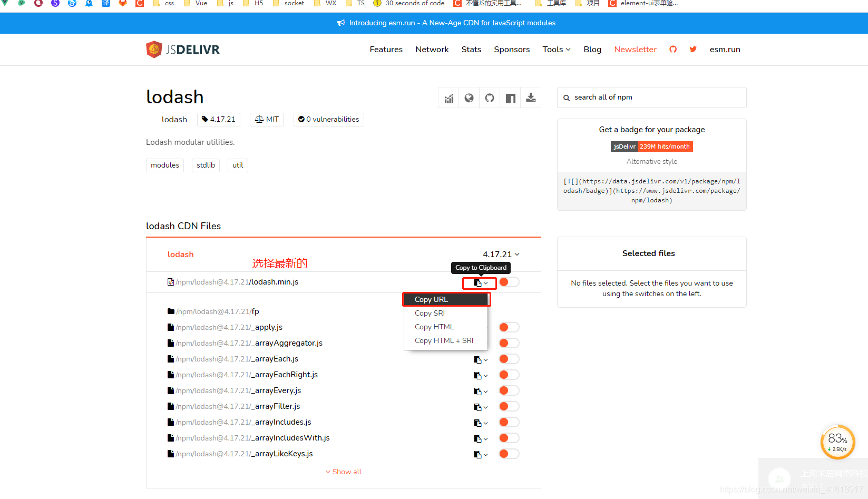868x499 pixels.
Task: Click the 83% network speed floating widget
Action: click(x=837, y=442)
